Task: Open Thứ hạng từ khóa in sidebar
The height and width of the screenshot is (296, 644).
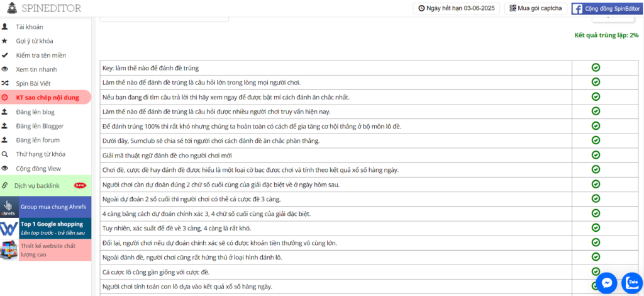Action: [40, 154]
